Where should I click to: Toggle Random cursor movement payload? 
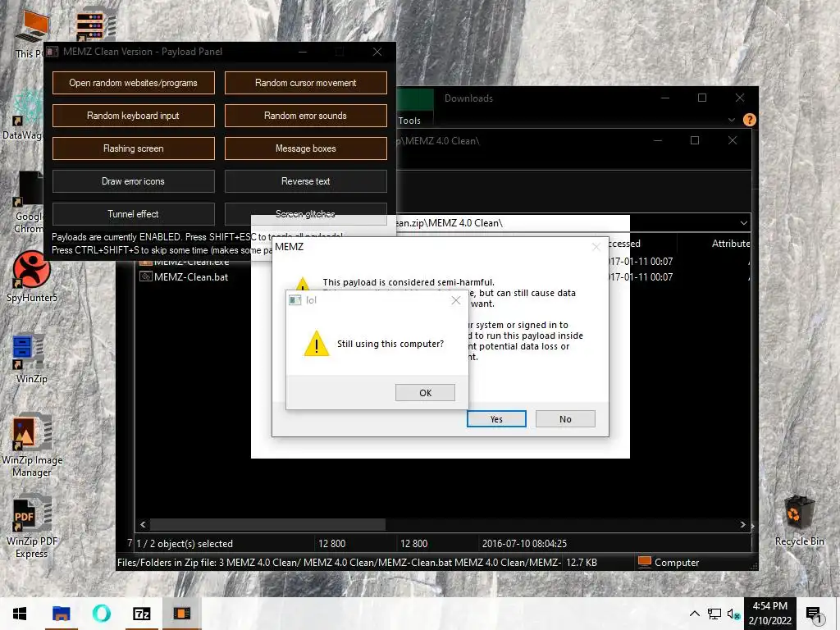click(305, 83)
